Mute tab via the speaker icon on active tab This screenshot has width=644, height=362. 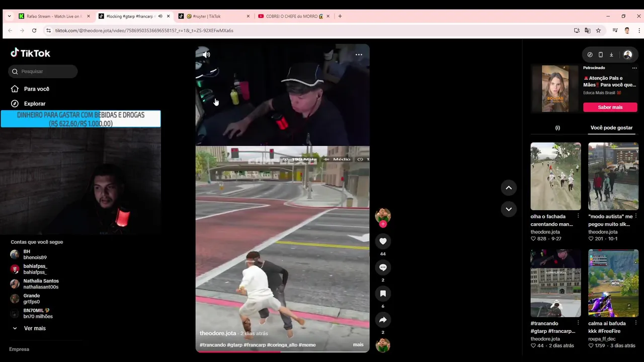point(160,16)
